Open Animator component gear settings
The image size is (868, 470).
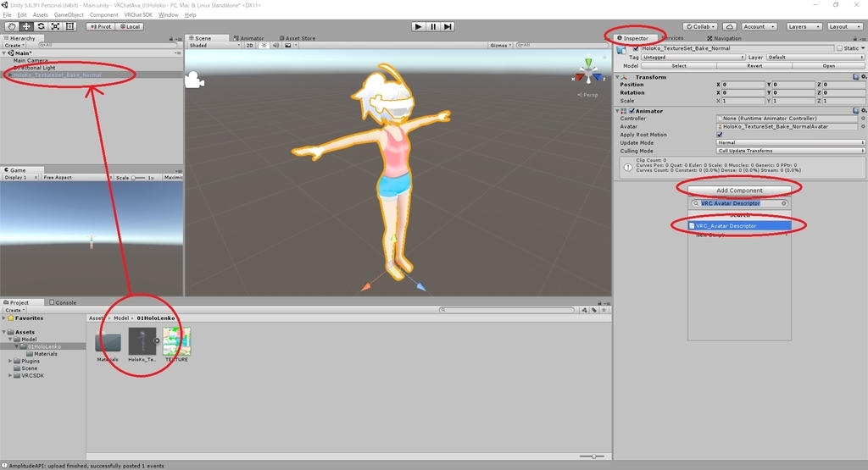[x=863, y=111]
